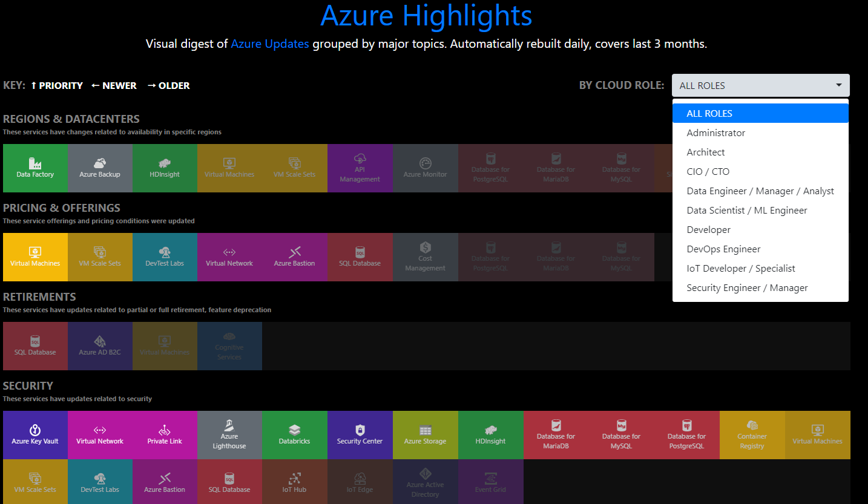The height and width of the screenshot is (504, 868).
Task: Open the Cognitive Services tile
Action: [x=229, y=346]
